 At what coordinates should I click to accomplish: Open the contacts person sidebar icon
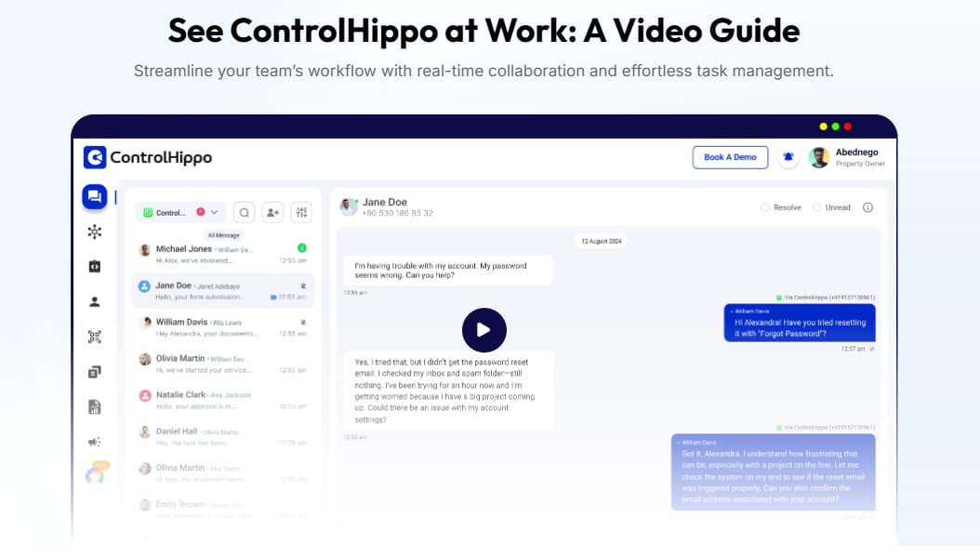pos(95,302)
